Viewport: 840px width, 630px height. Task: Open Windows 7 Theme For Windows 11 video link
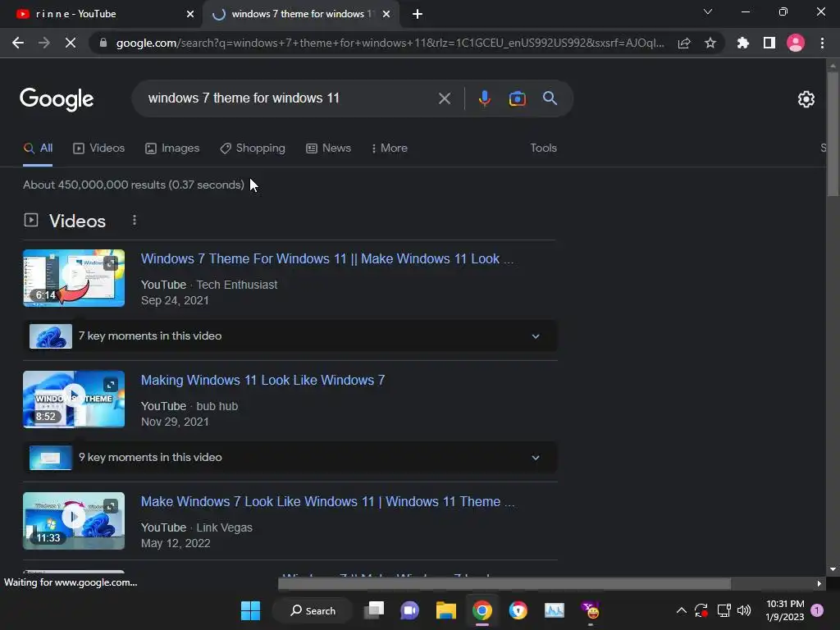326,258
